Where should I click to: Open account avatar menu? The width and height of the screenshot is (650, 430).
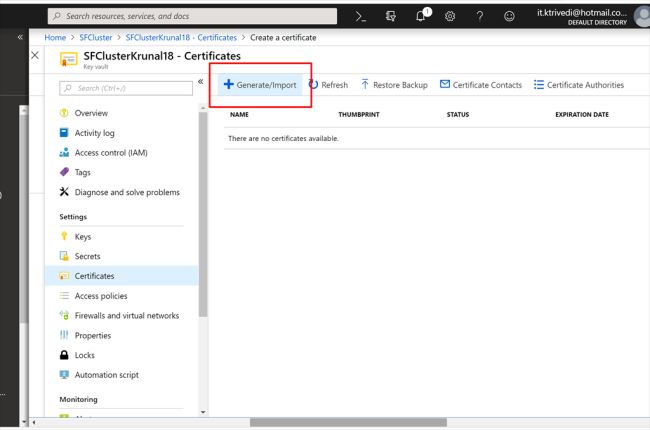(642, 16)
